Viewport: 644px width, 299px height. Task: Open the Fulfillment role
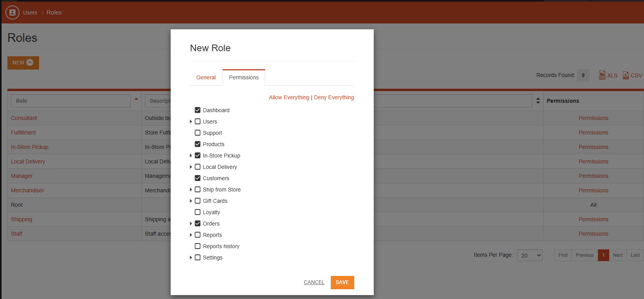click(x=23, y=132)
